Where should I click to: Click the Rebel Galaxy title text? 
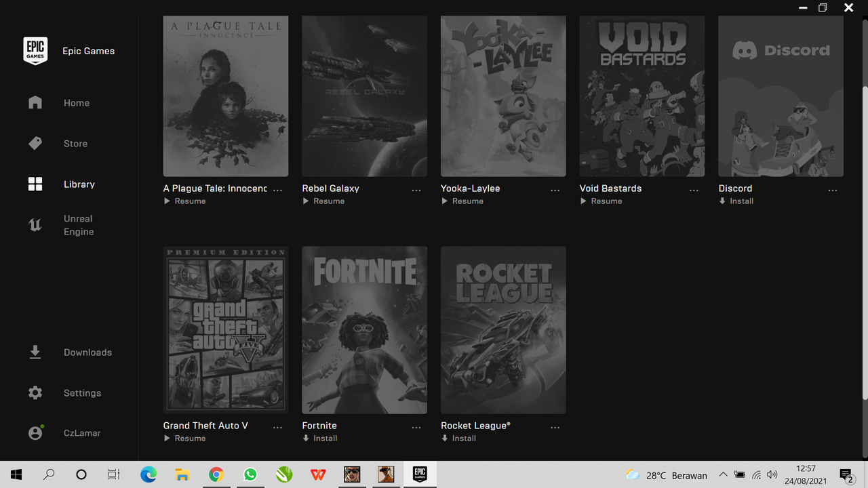pyautogui.click(x=331, y=188)
